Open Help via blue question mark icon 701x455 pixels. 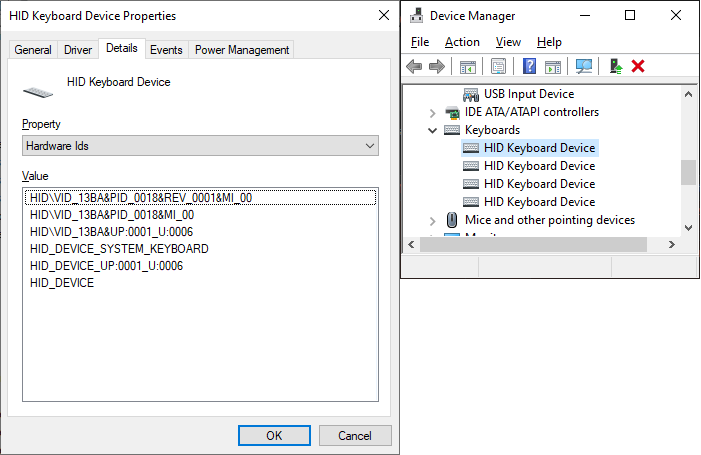[529, 66]
